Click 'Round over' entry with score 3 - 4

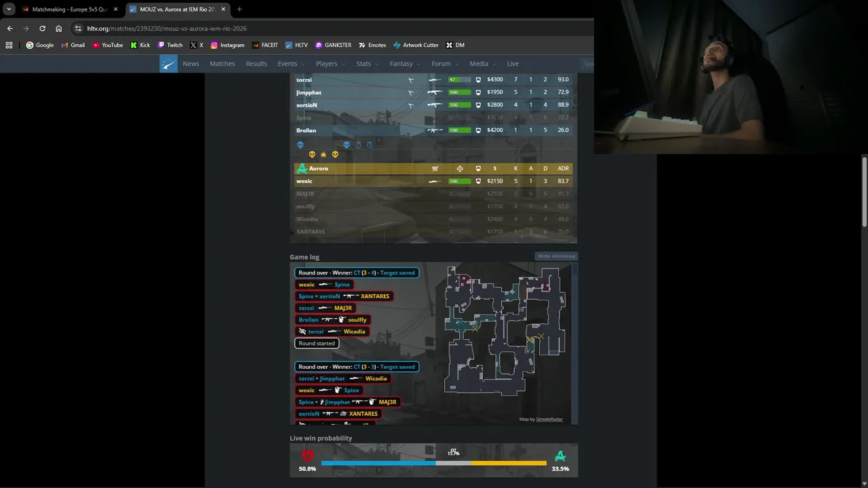coord(357,272)
